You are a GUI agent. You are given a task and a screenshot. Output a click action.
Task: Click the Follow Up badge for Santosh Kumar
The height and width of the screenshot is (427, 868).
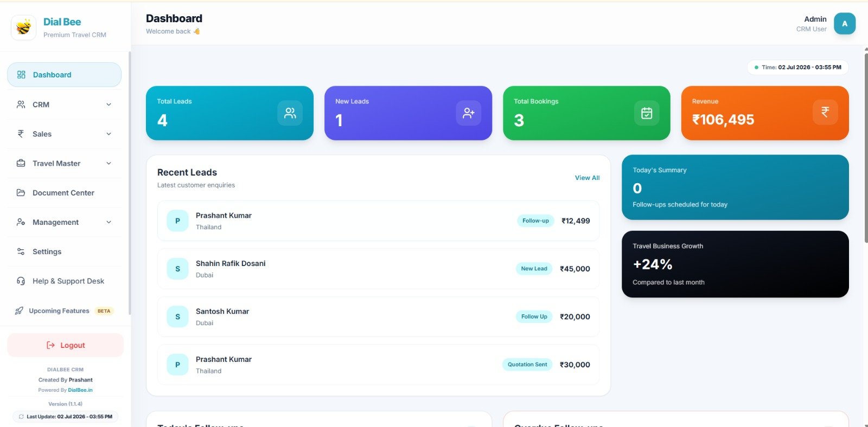pos(534,316)
